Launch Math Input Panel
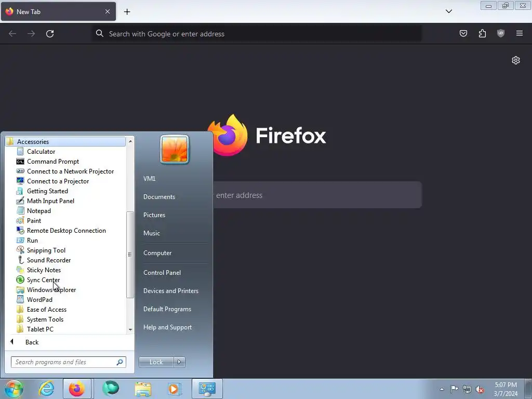The image size is (532, 399). coord(45,201)
